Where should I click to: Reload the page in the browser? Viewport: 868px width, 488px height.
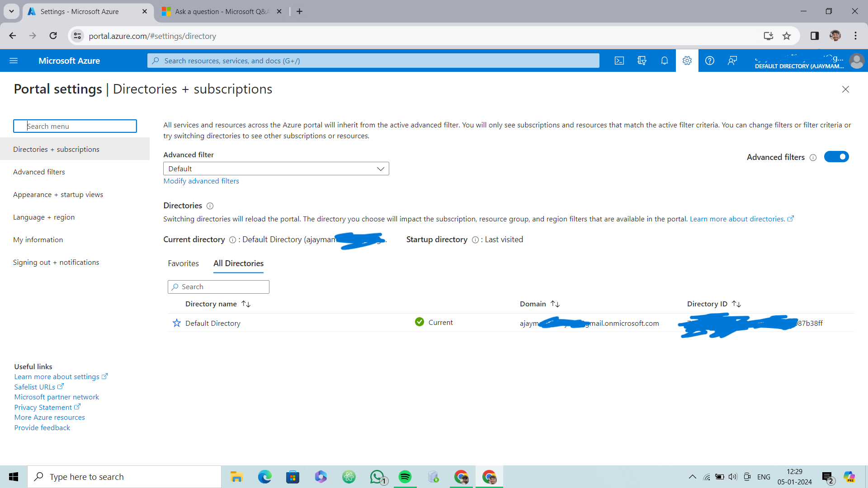[53, 36]
